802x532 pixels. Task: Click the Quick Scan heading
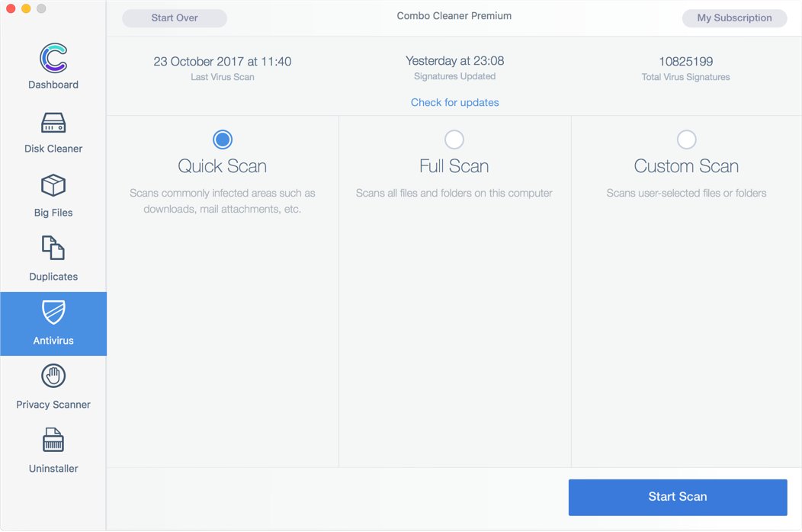(x=223, y=166)
